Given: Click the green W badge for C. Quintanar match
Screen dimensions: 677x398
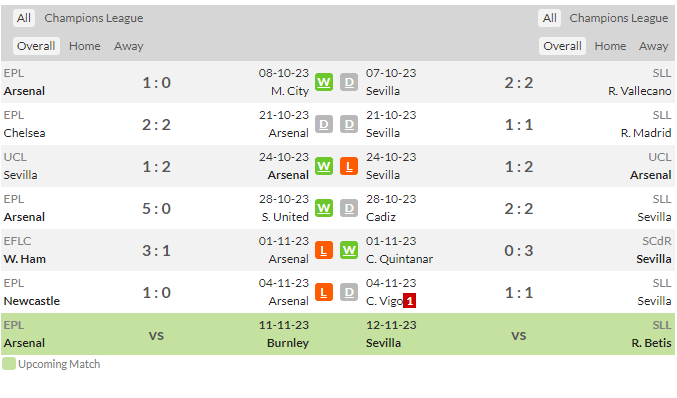Looking at the screenshot, I should coord(349,250).
